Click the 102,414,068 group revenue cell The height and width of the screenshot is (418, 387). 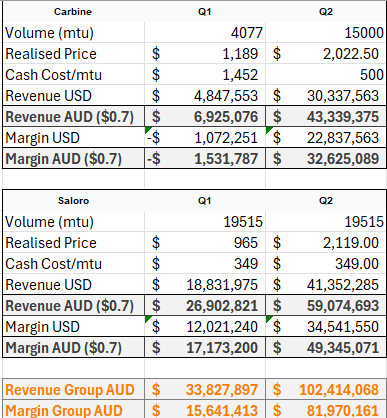coord(326,390)
